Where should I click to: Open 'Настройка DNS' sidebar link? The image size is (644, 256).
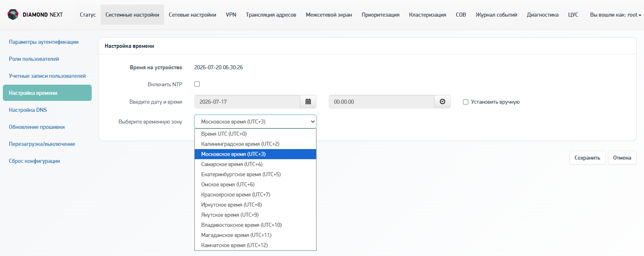(28, 110)
